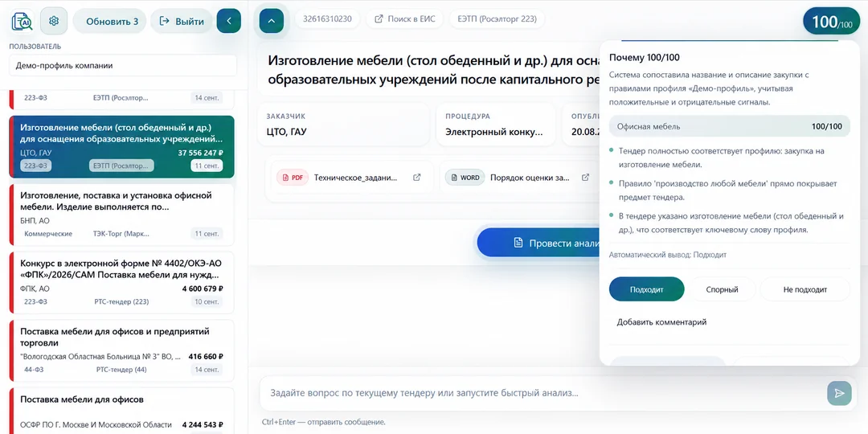This screenshot has height=434, width=868.
Task: Collapse tender header with the up chevron
Action: (272, 21)
